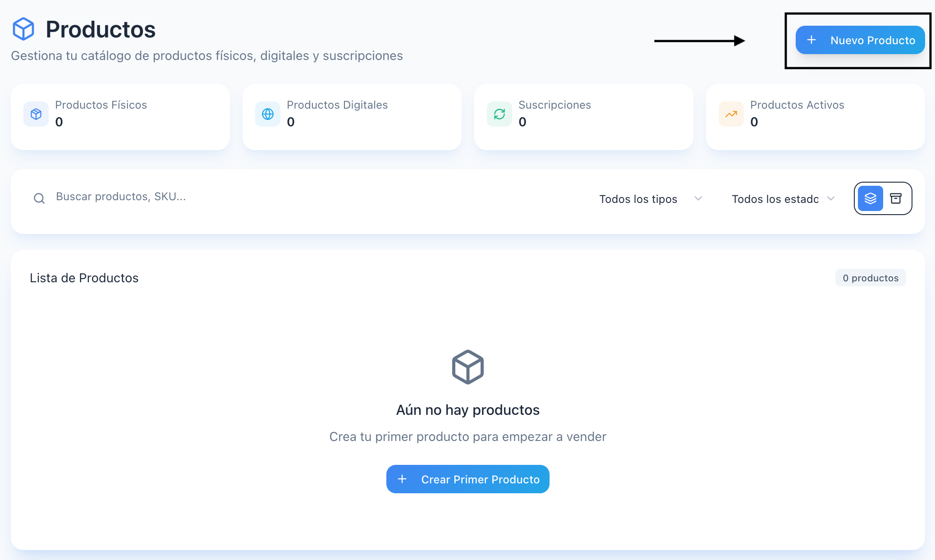Click plus icon on Nuevo Producto button
Image resolution: width=935 pixels, height=560 pixels.
click(x=811, y=40)
